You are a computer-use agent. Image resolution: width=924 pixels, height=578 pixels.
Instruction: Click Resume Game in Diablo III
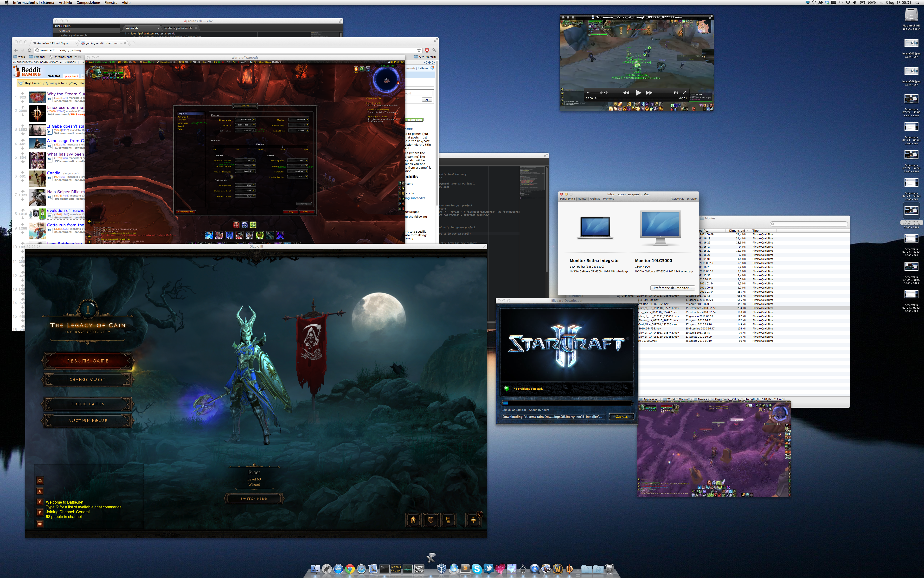(x=88, y=361)
